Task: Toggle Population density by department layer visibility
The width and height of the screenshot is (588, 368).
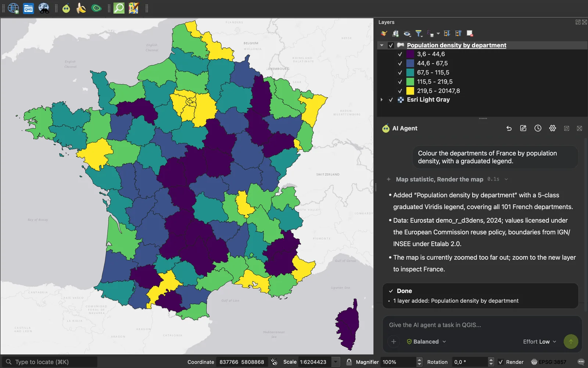Action: [391, 45]
